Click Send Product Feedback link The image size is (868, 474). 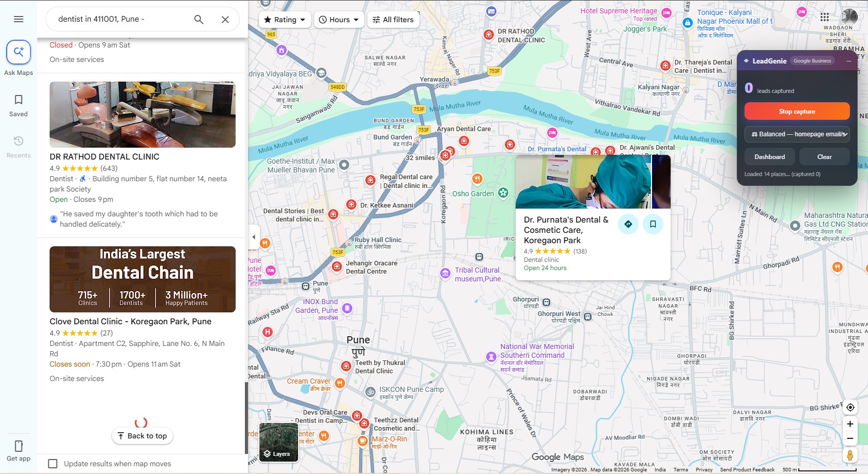tap(747, 470)
